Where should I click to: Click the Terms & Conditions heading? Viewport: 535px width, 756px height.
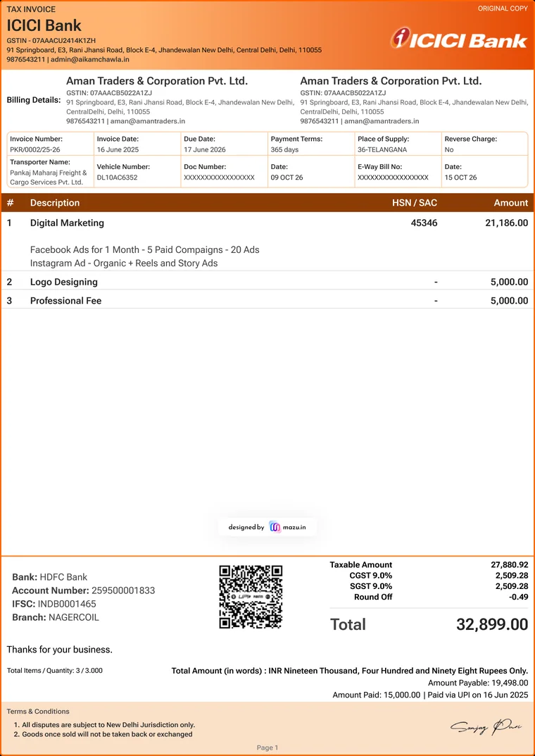[38, 711]
